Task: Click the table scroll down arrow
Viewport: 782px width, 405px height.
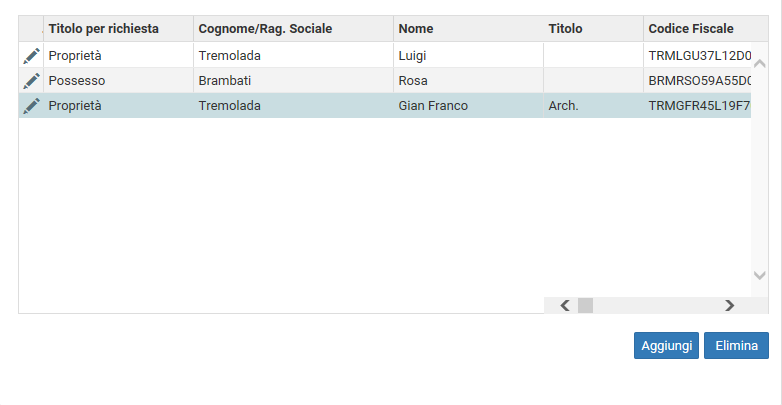Action: coord(760,275)
